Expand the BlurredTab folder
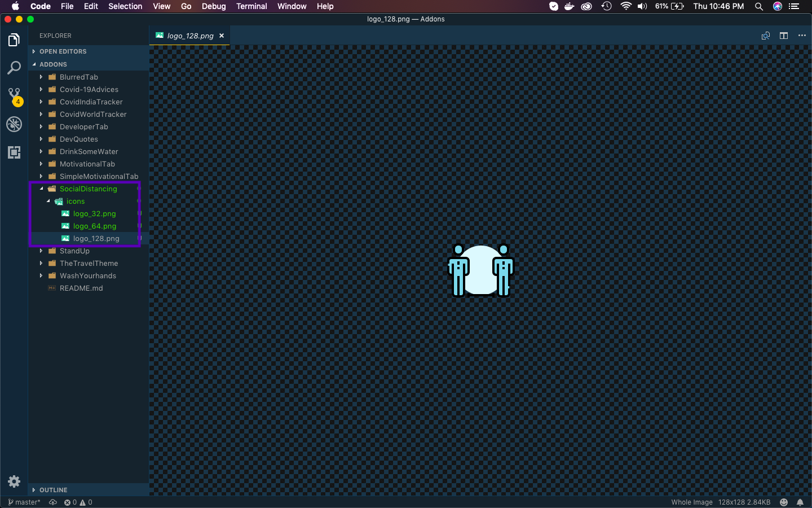 click(x=89, y=77)
